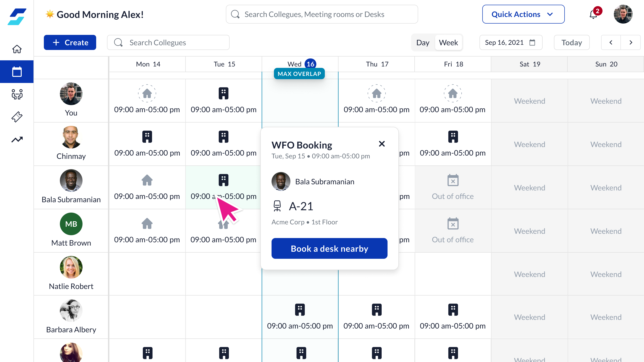Open Alex's profile avatar
The height and width of the screenshot is (362, 644).
tap(623, 14)
